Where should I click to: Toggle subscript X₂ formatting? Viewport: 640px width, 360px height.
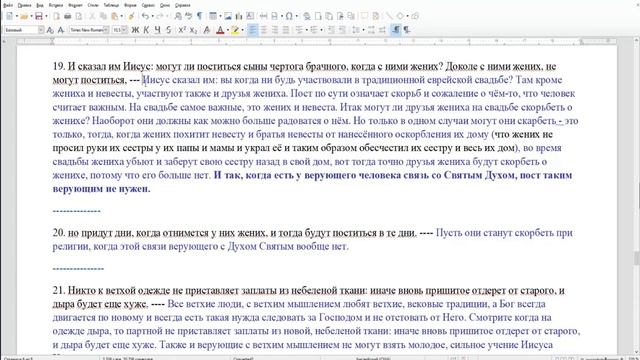193,30
